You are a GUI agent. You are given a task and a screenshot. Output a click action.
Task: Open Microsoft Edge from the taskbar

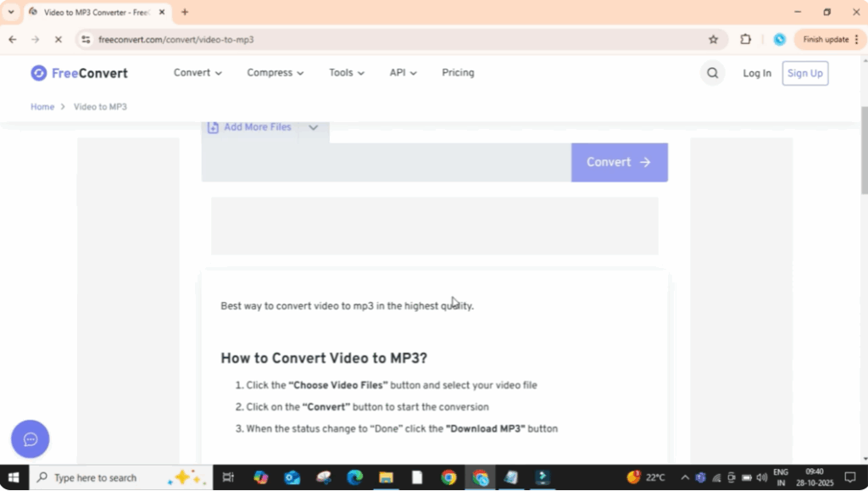pyautogui.click(x=354, y=477)
